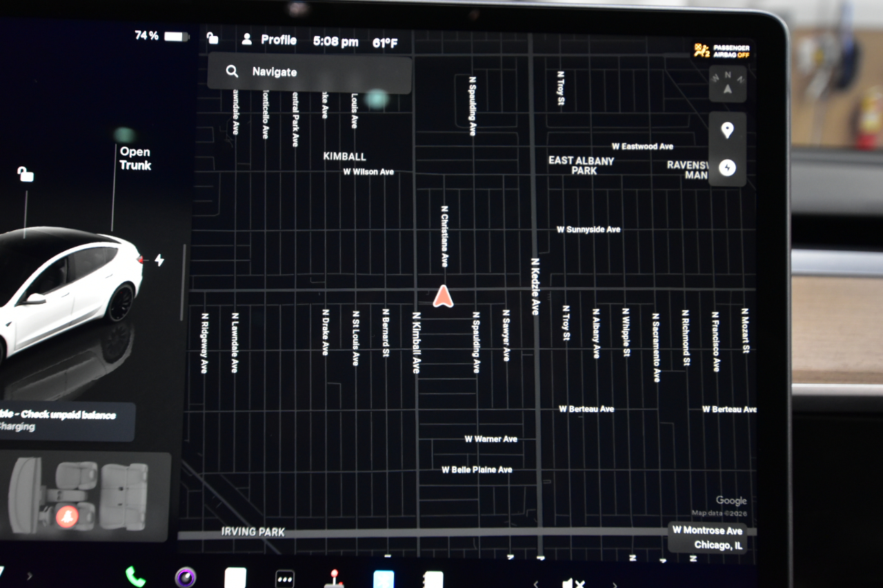Tap the green Phone icon in dock

point(135,576)
